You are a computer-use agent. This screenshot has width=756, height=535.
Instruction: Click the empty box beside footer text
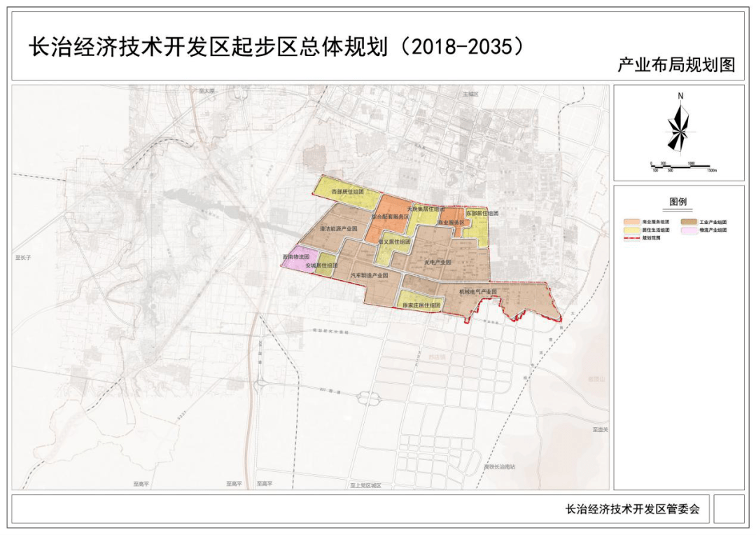click(729, 508)
